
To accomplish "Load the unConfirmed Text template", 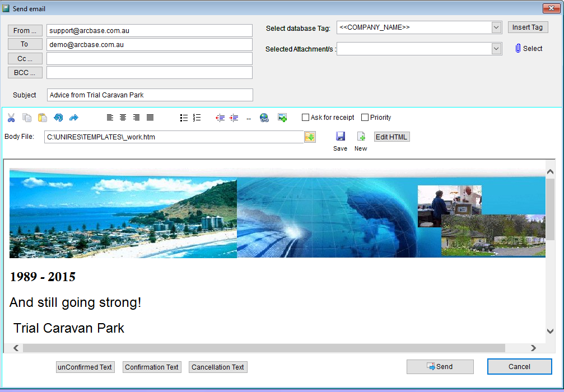I will [x=85, y=367].
